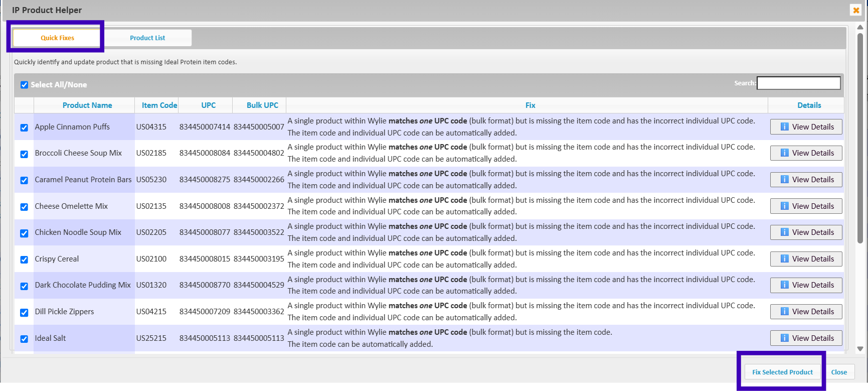Sort by the Item Code column header
This screenshot has height=391, width=868.
pos(159,105)
